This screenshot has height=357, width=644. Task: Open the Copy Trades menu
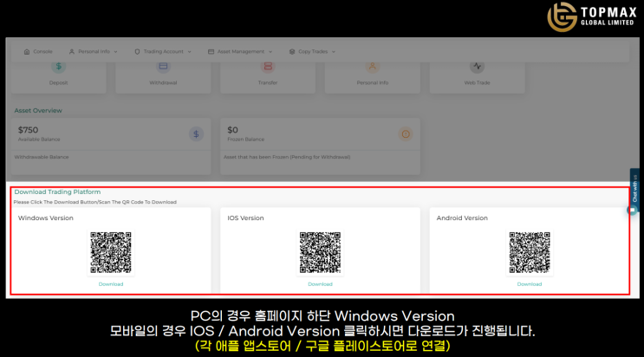pyautogui.click(x=313, y=52)
